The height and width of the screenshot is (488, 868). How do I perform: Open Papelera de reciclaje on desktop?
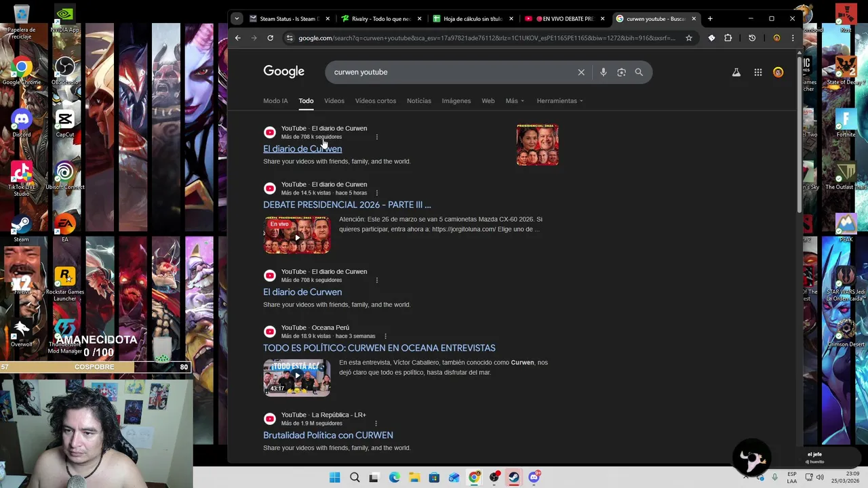pos(22,22)
